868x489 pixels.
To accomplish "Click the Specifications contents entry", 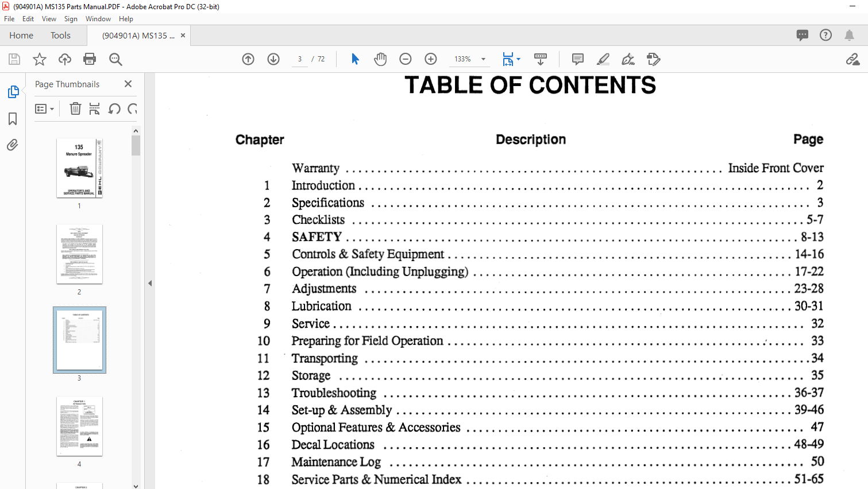I will [x=328, y=203].
